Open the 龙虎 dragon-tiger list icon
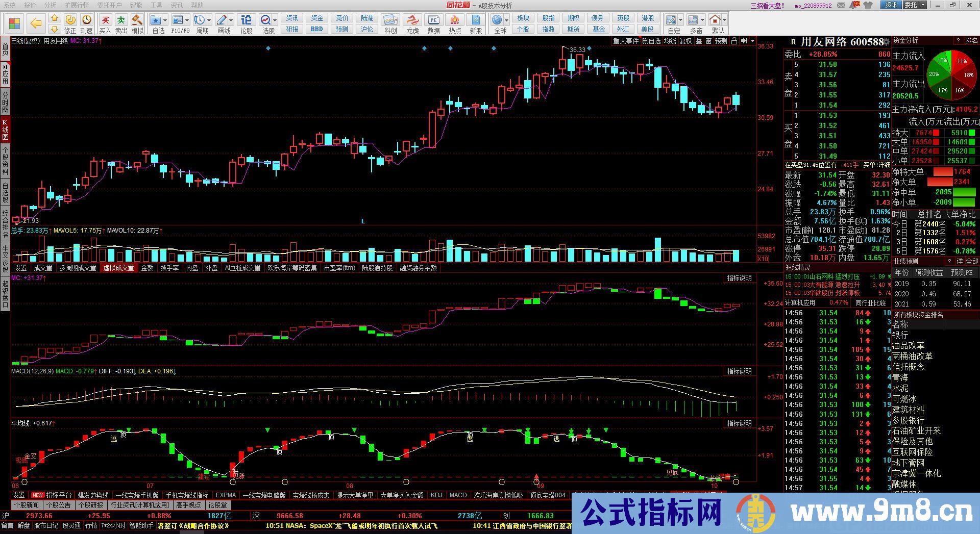The width and height of the screenshot is (980, 534). point(412,24)
